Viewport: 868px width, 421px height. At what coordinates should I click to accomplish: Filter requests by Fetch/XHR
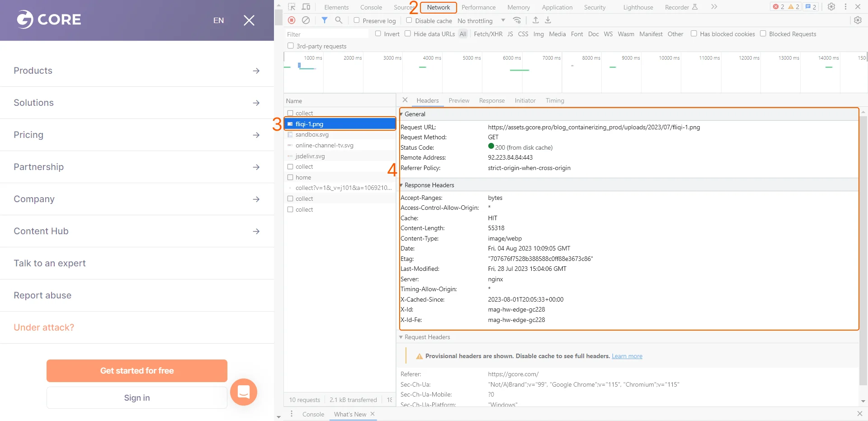tap(488, 34)
